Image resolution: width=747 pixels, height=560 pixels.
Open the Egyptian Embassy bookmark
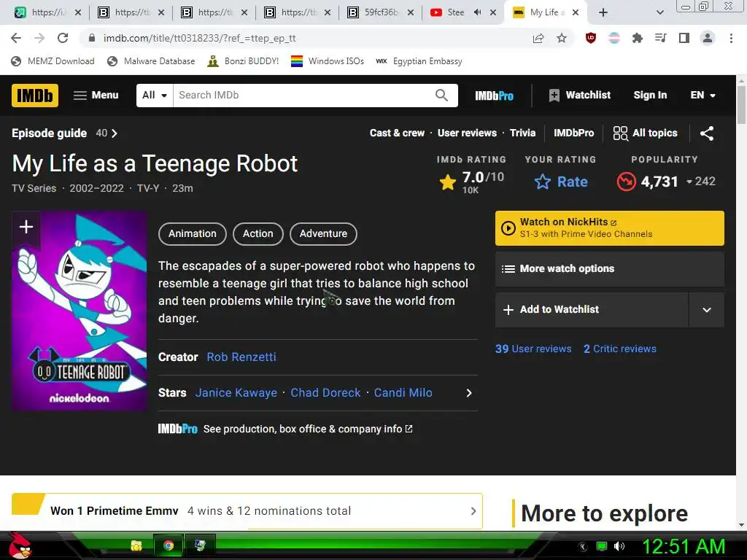(x=419, y=61)
